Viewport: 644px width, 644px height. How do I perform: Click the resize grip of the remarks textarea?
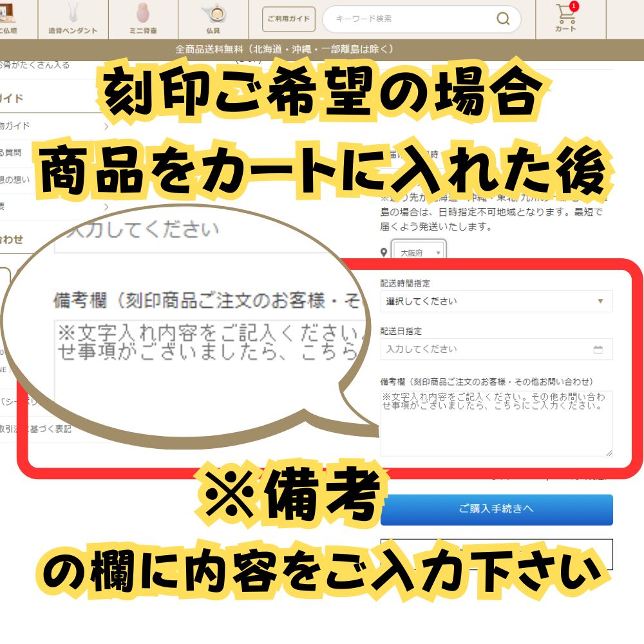coord(609,454)
